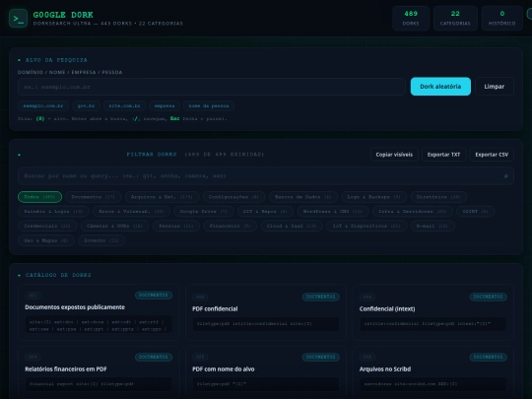Copy visible dorks with Copiar visíveis
The width and height of the screenshot is (532, 399).
394,155
